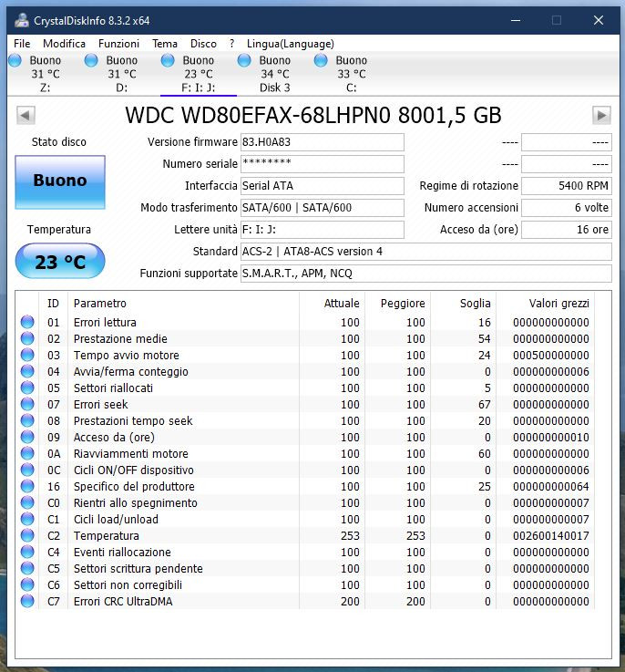Click the Standard ACS-2 field
The height and width of the screenshot is (672, 625).
(426, 251)
